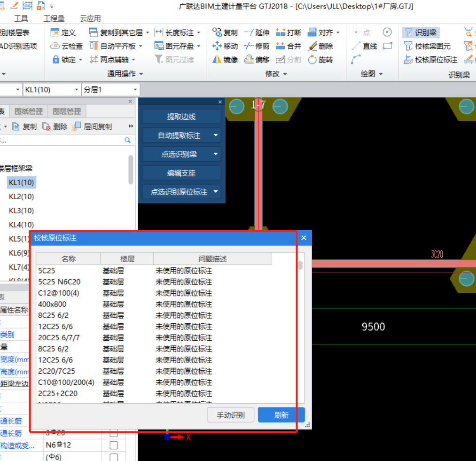The width and height of the screenshot is (476, 461).
Task: Open the 工具 menu
Action: [21, 18]
